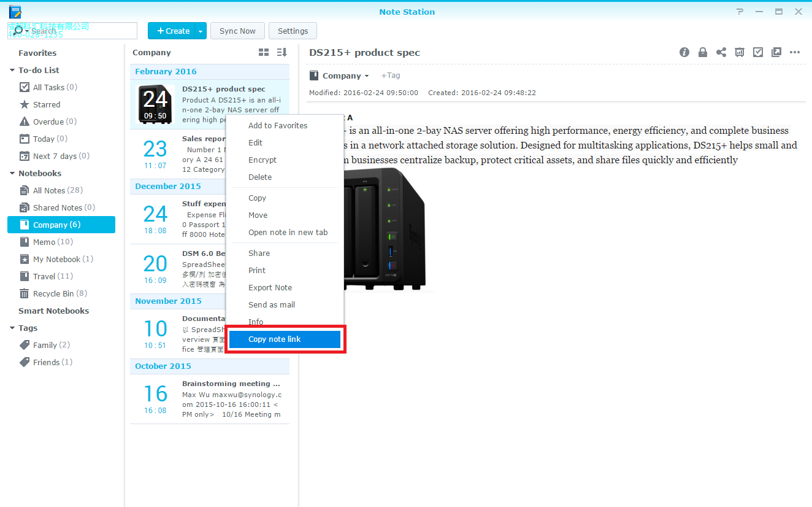Viewport: 812px width, 507px height.
Task: Open All Notes in the sidebar
Action: (61, 190)
